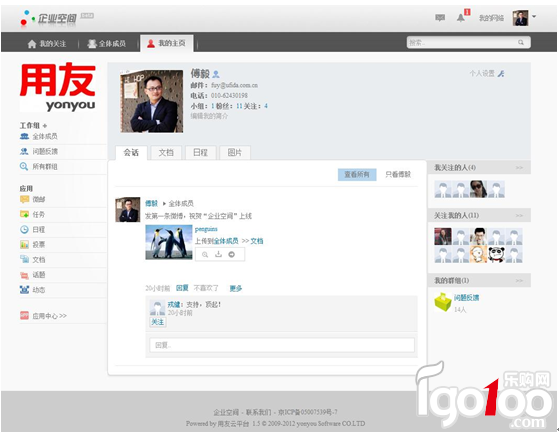Open commenter 戎健 name link
This screenshot has width=559, height=435.
point(174,304)
